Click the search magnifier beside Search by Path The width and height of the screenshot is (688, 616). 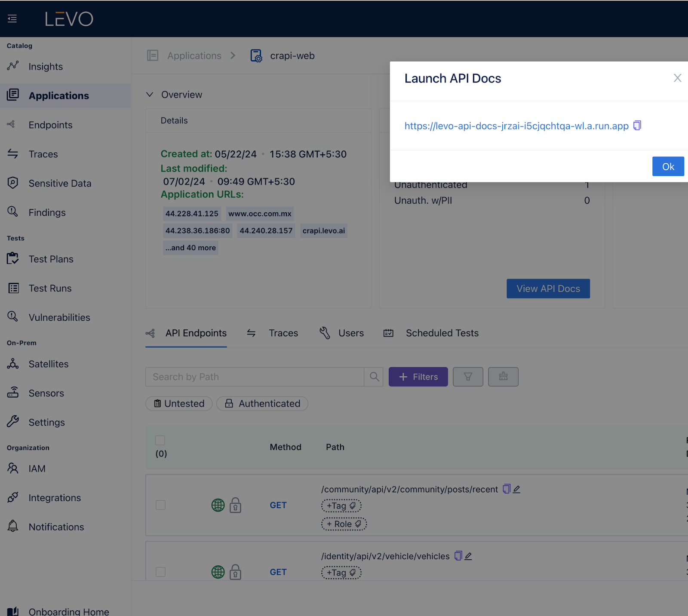374,377
